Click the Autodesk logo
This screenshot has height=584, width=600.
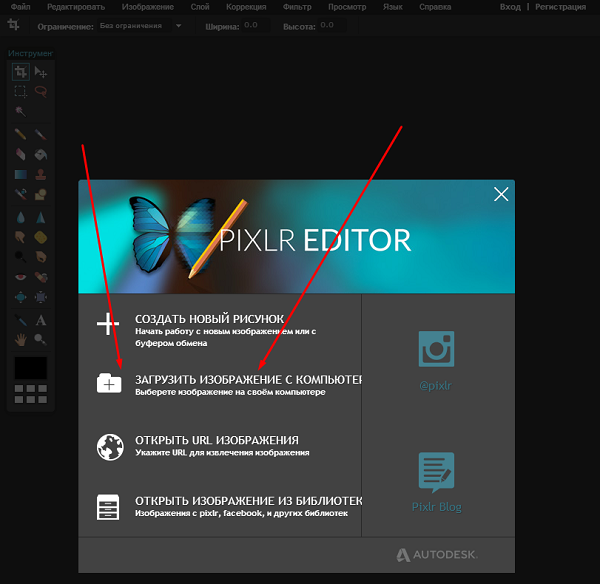tap(437, 555)
